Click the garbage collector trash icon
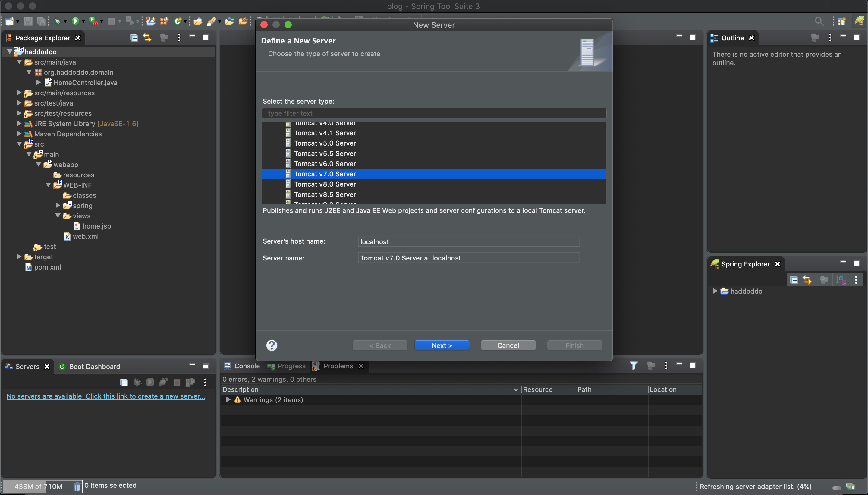 pyautogui.click(x=77, y=486)
